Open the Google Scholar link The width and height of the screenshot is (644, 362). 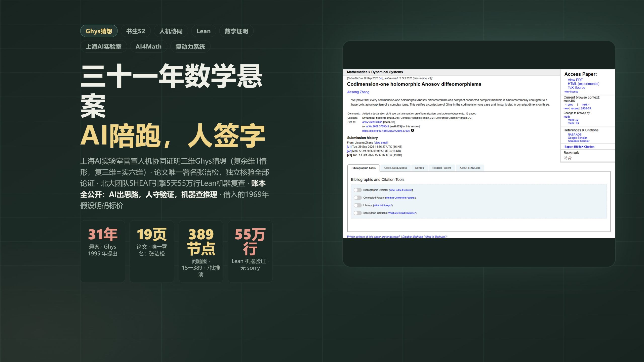coord(577,138)
